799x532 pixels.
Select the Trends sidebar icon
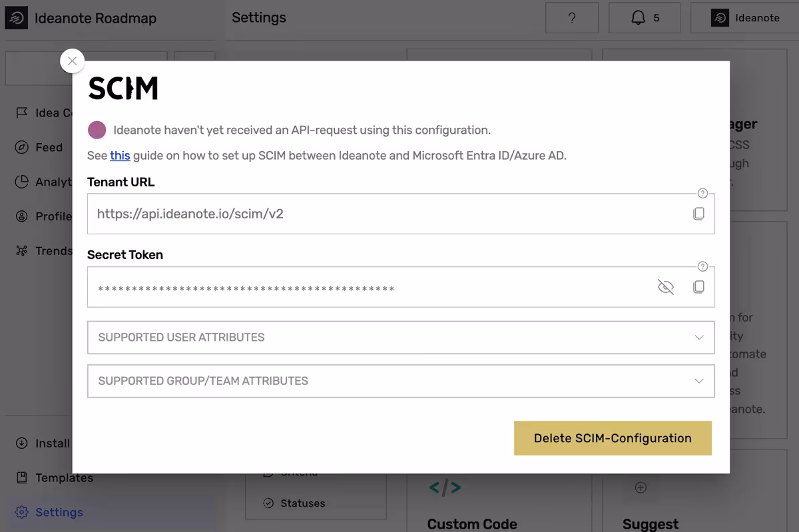53,251
